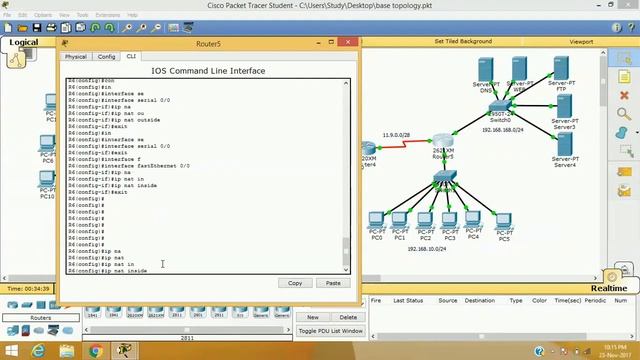
Task: Click New in the scenario panel
Action: (313, 317)
